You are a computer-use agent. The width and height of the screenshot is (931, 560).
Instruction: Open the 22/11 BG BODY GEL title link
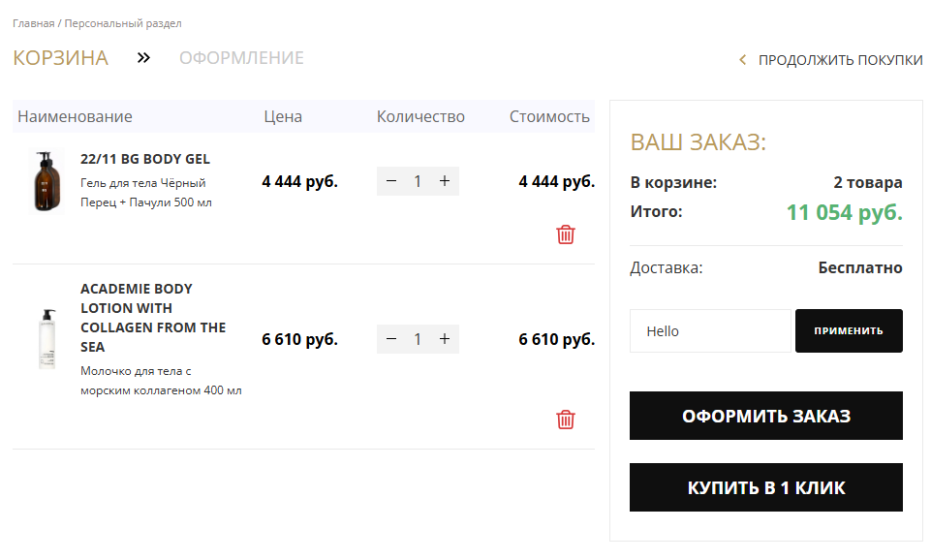click(144, 159)
